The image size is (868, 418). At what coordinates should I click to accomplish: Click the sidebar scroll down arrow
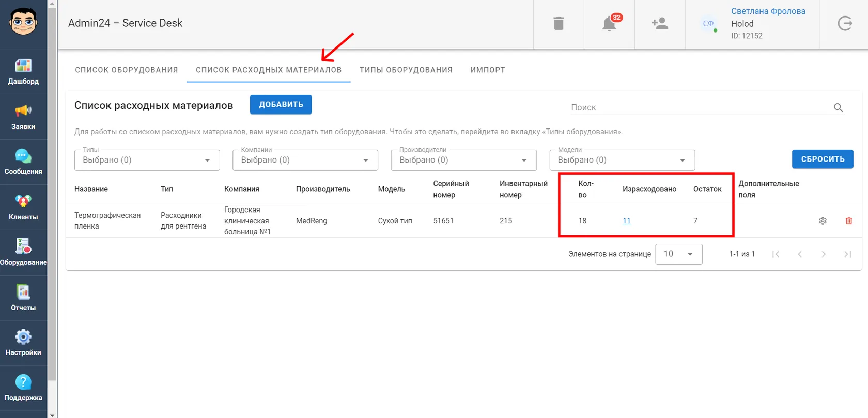pyautogui.click(x=52, y=414)
